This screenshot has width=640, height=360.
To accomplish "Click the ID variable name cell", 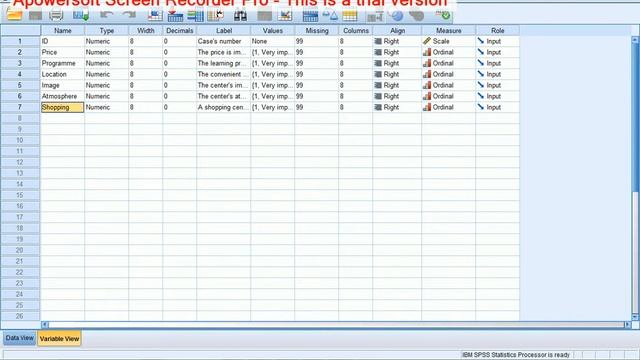I will point(62,41).
